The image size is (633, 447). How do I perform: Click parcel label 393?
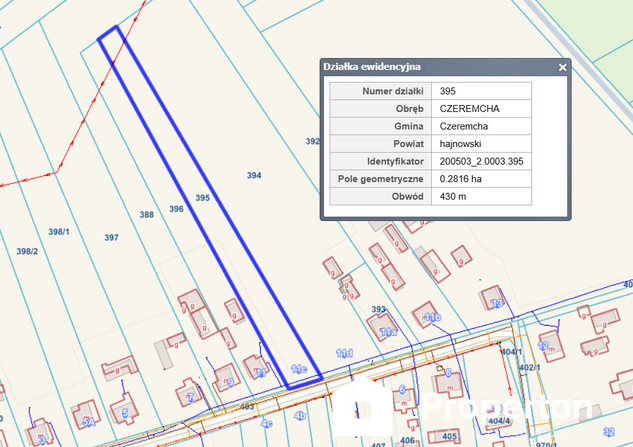[x=379, y=309]
